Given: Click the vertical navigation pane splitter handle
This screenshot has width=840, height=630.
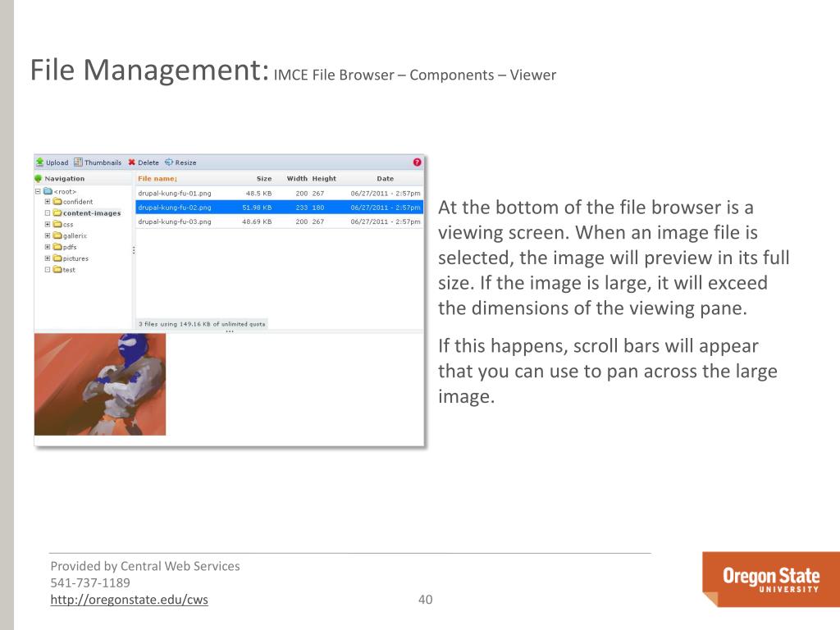Looking at the screenshot, I should (134, 249).
